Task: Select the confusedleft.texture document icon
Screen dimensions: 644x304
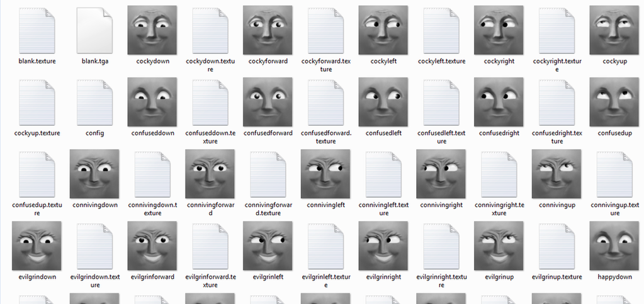Action: pos(441,103)
